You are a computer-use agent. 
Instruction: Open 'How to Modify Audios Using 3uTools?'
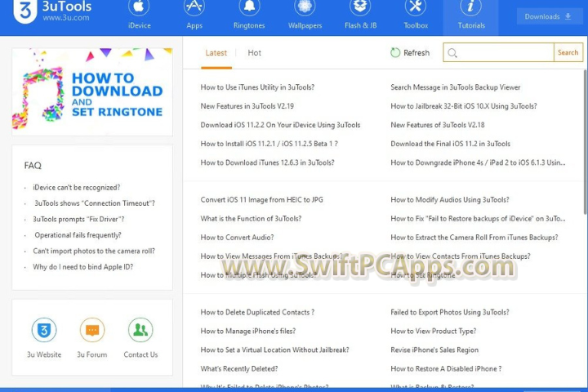click(x=450, y=199)
